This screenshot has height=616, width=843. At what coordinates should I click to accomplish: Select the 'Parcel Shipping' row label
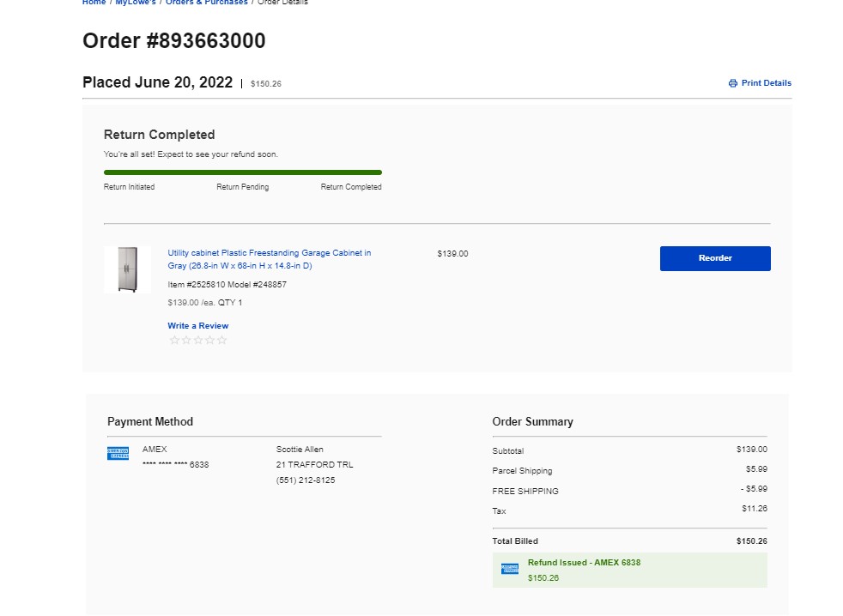tap(522, 471)
